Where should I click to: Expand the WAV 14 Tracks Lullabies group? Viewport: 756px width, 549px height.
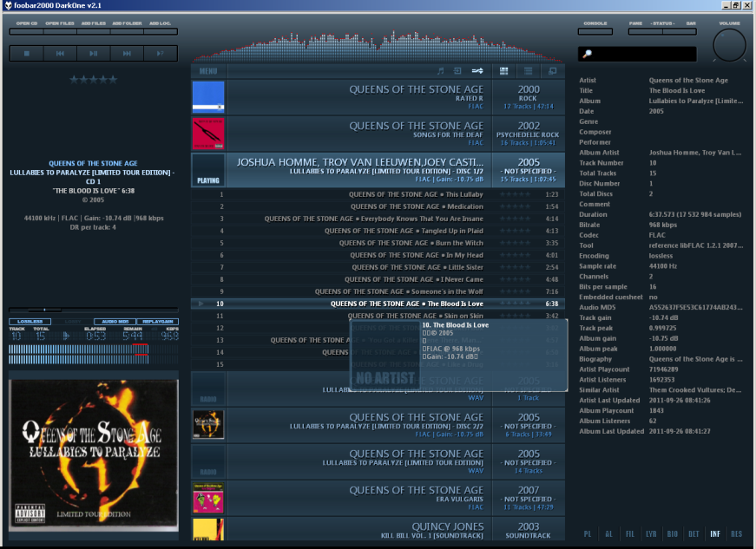[378, 461]
